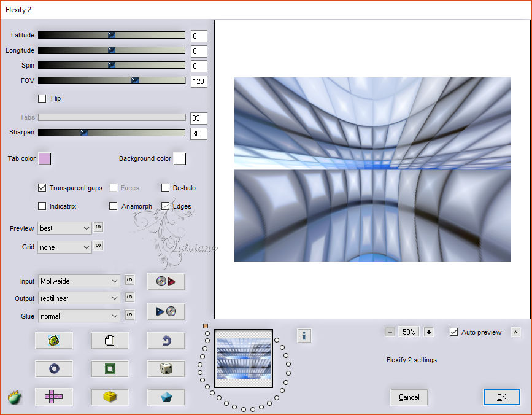Click the blue-arrow-then-disc icon button
The width and height of the screenshot is (532, 415).
[x=166, y=311]
